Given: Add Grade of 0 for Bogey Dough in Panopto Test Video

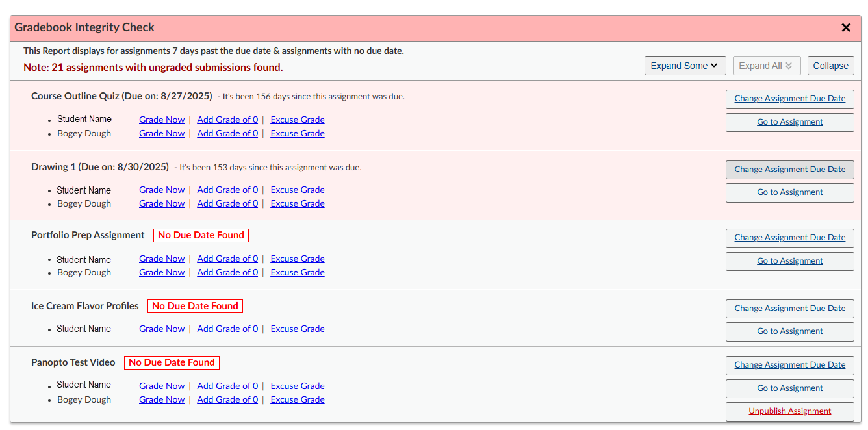Looking at the screenshot, I should 227,399.
